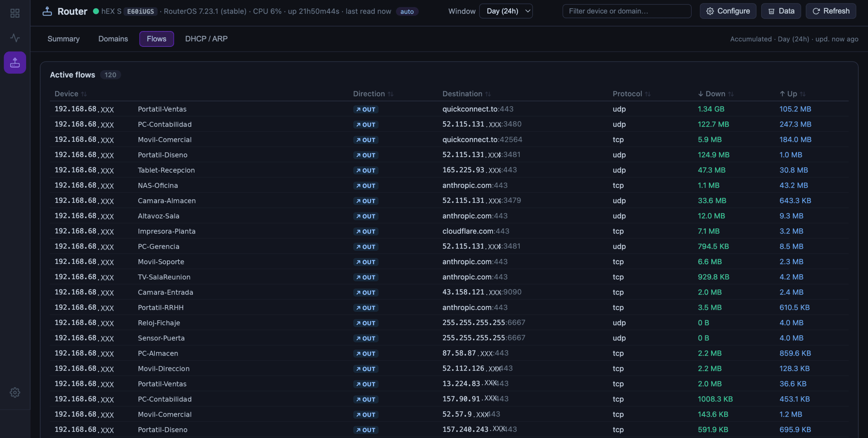Click OUT badge on NAS-Oficina row
This screenshot has width=868, height=438.
click(366, 186)
